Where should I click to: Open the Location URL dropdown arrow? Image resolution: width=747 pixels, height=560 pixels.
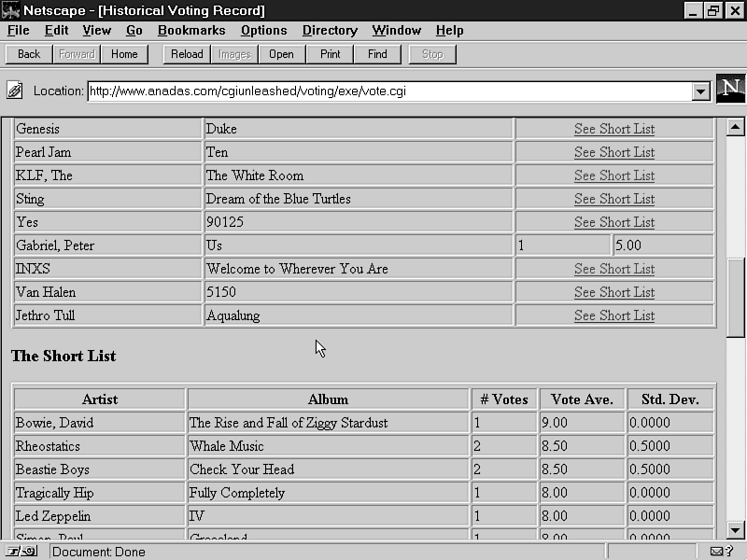tap(700, 91)
